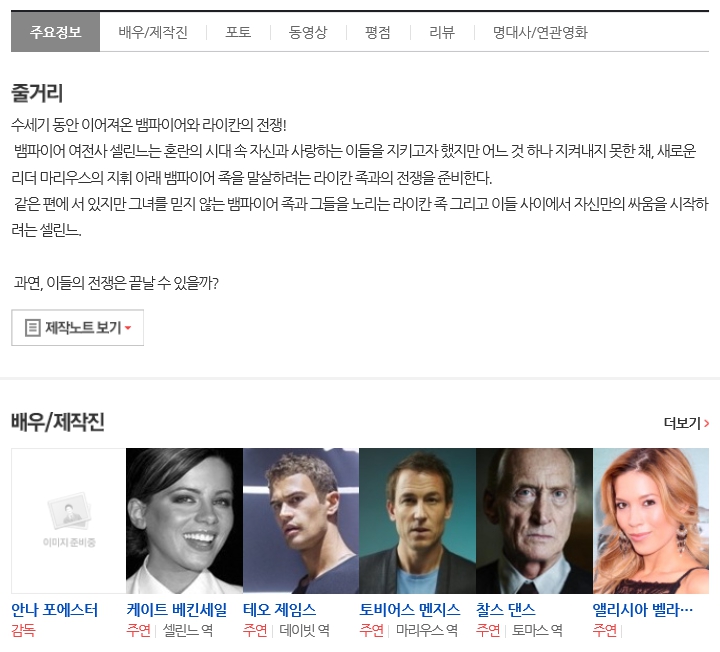Open the 동영상 tab
Screen dimensions: 720x652
(308, 32)
